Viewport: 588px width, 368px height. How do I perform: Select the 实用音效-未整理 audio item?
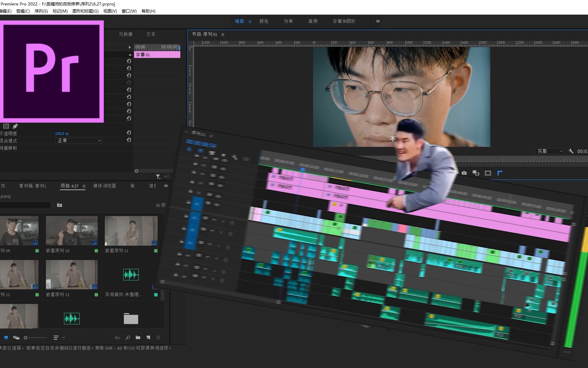tap(131, 275)
